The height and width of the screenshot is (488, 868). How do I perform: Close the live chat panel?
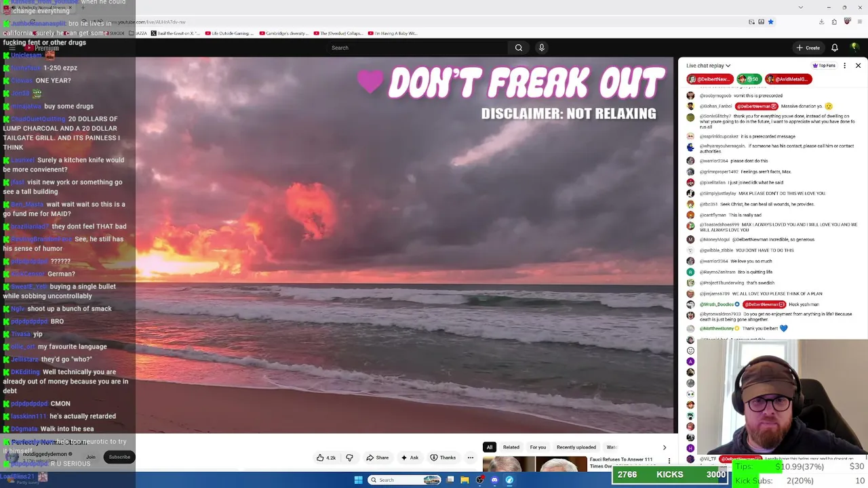coord(858,66)
